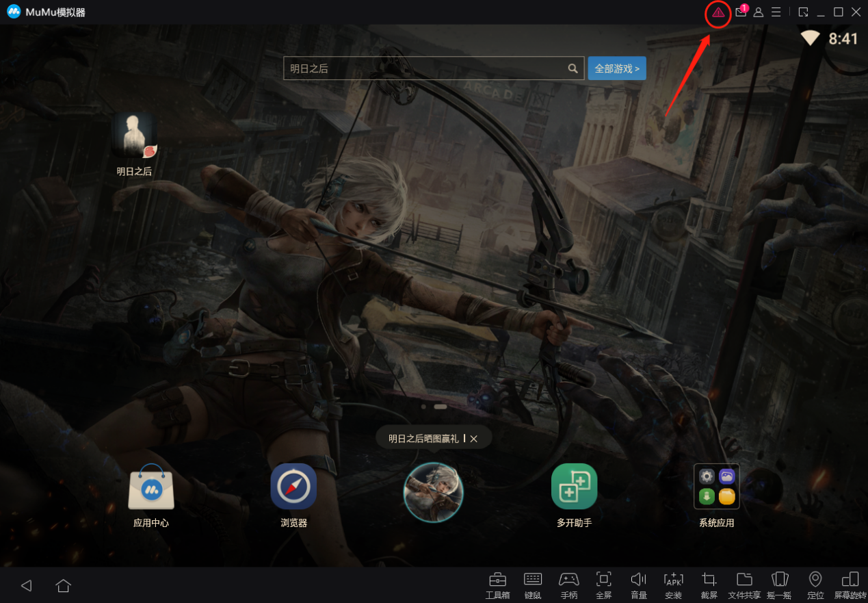Screen dimensions: 868x603
Task: Click 安装 APK install icon
Action: point(674,585)
